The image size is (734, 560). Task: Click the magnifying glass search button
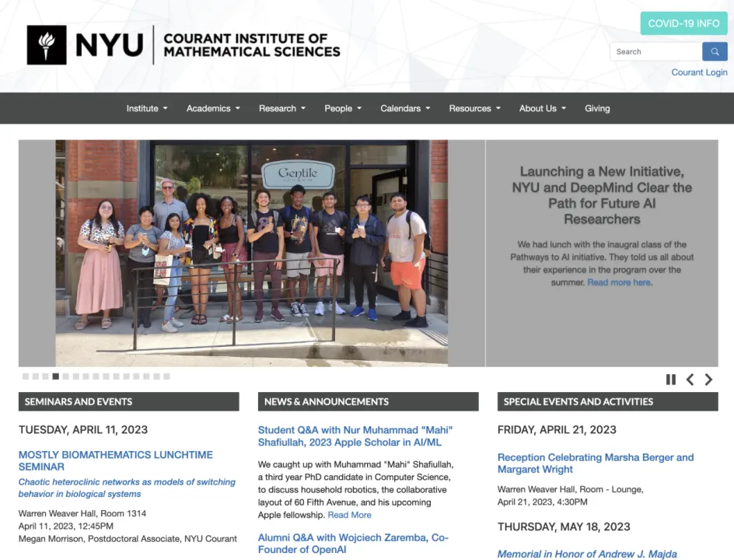click(715, 52)
